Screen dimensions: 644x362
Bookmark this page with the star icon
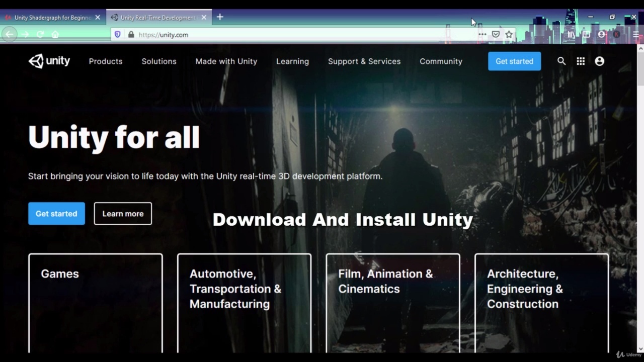[509, 35]
